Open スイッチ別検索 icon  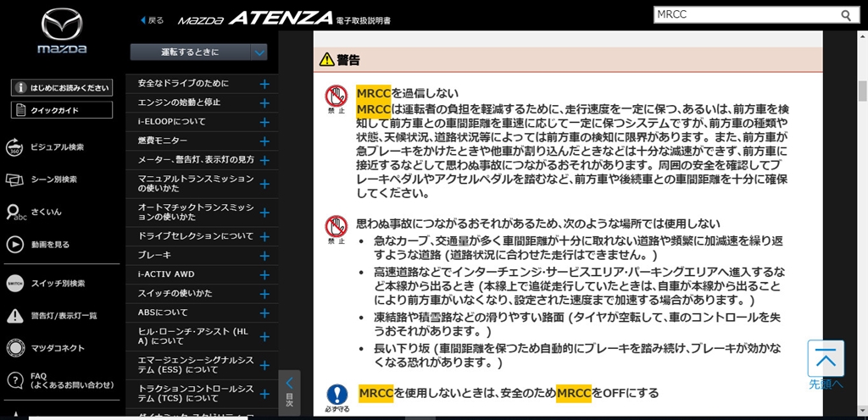point(14,284)
